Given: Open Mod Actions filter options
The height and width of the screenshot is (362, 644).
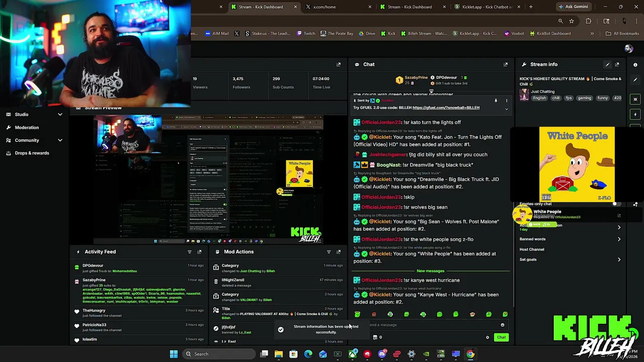Looking at the screenshot, I should click(x=329, y=252).
